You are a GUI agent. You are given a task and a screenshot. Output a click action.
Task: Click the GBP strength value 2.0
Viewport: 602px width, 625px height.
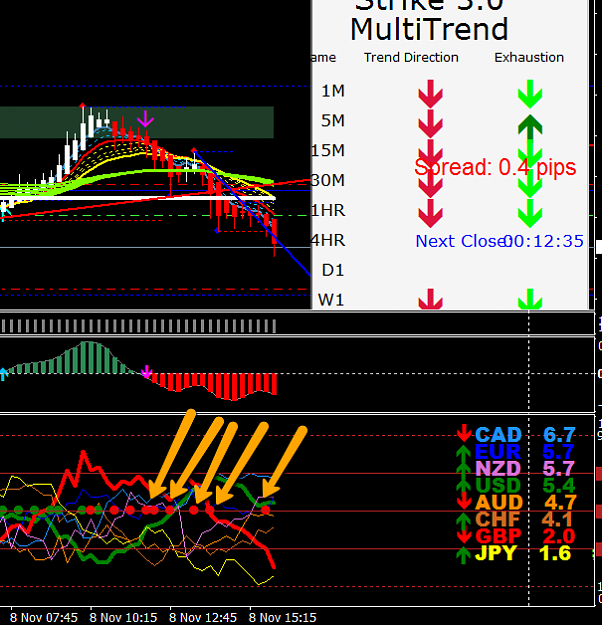559,536
